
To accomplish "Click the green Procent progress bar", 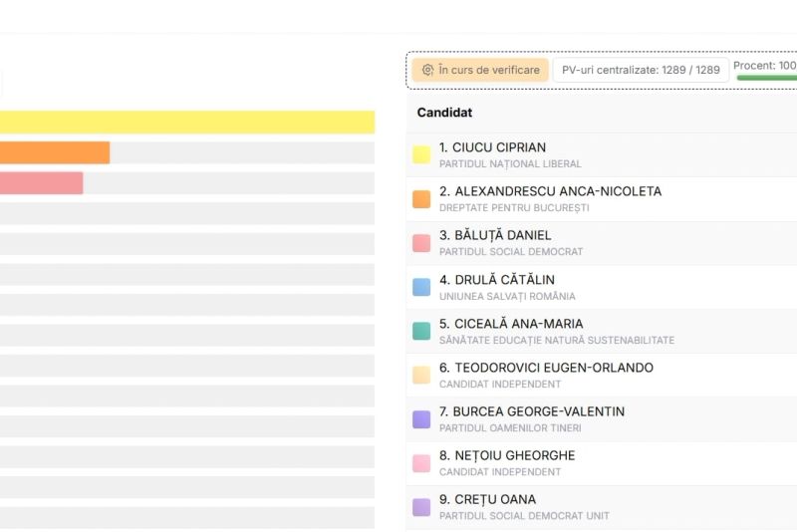I will 766,78.
